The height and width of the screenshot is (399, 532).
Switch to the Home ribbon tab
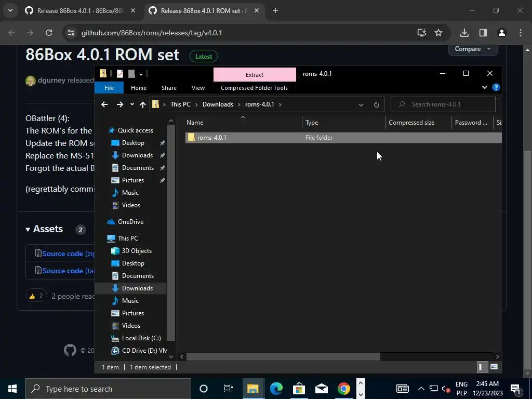[x=139, y=88]
